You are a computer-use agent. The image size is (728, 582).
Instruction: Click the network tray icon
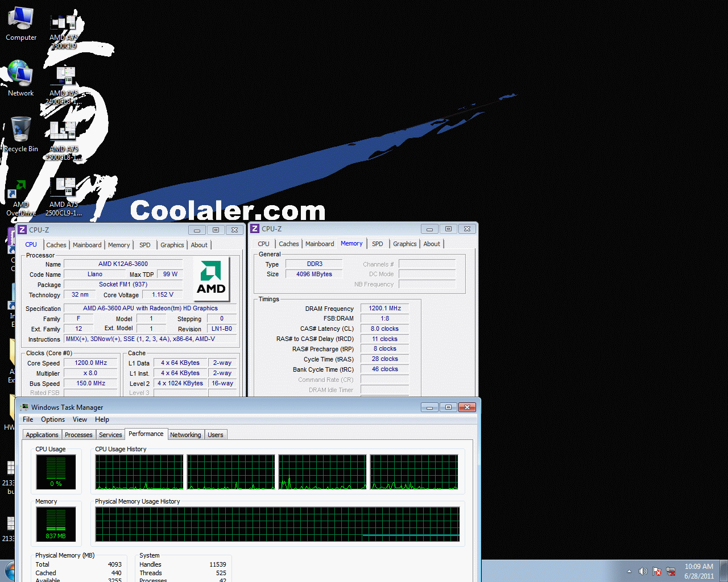pos(671,571)
